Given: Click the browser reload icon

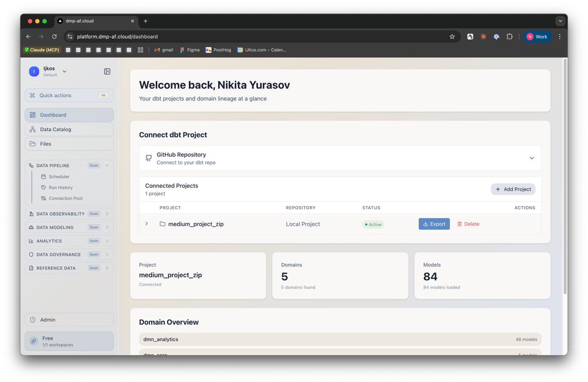Looking at the screenshot, I should (54, 37).
